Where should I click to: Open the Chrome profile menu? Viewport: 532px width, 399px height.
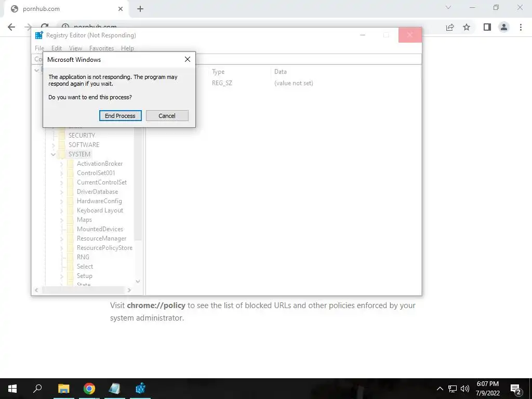pyautogui.click(x=504, y=27)
